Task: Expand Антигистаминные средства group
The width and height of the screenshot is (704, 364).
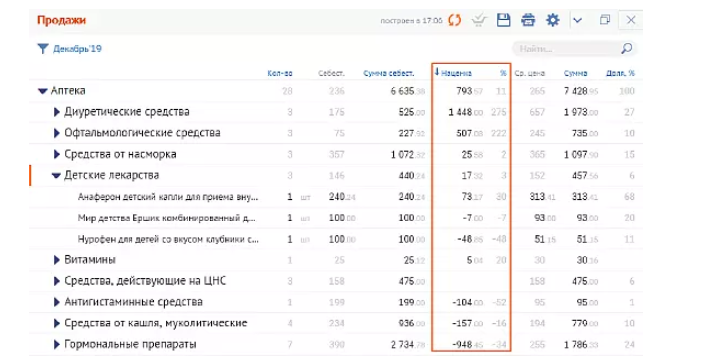Action: [57, 302]
